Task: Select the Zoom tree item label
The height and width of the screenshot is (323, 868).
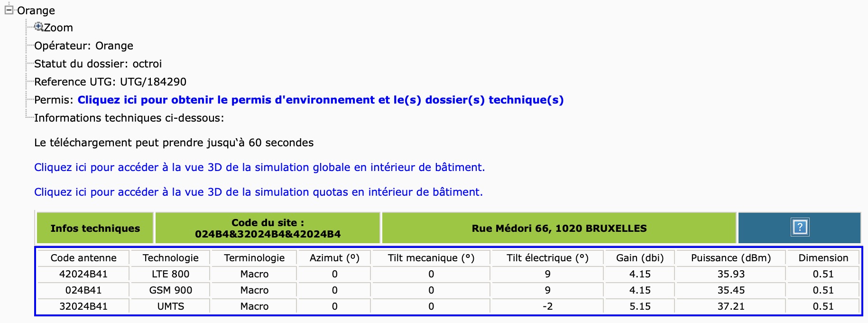Action: (x=58, y=28)
